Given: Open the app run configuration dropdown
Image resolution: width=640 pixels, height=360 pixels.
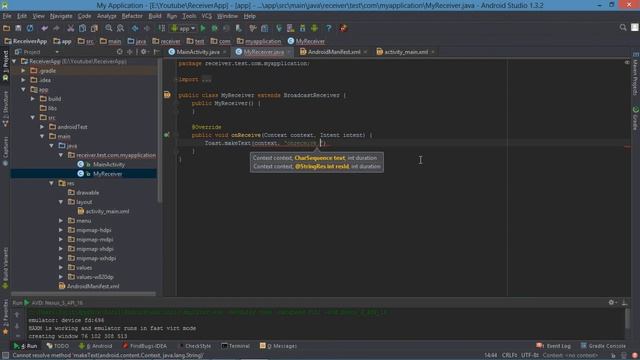Looking at the screenshot, I should (x=184, y=28).
